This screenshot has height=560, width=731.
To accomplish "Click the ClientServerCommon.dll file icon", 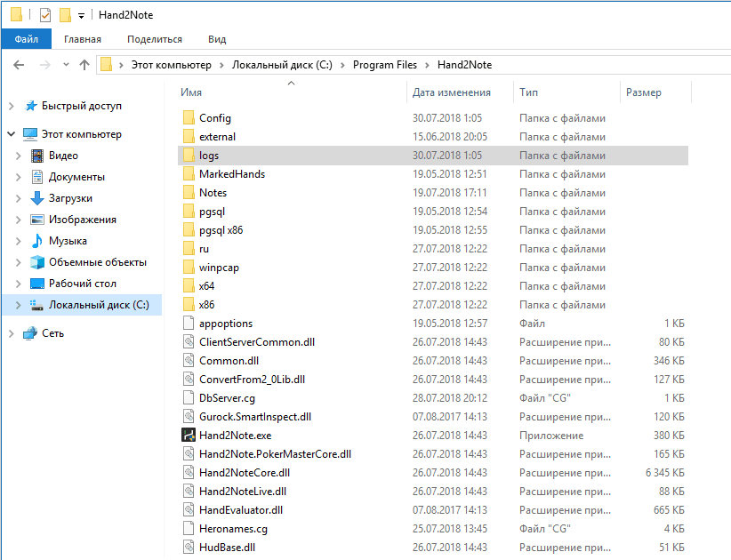I will point(189,342).
